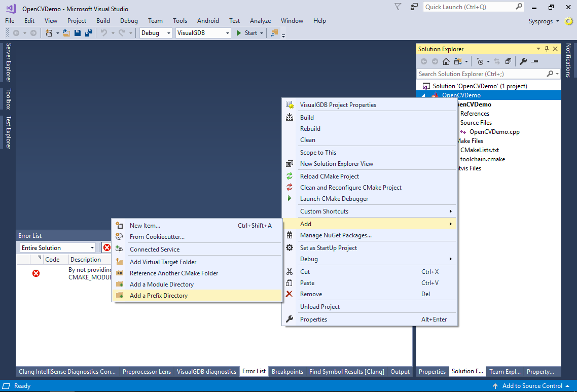Switch to the Breakpoints tab
Viewport: 577px width, 392px height.
[x=287, y=371]
